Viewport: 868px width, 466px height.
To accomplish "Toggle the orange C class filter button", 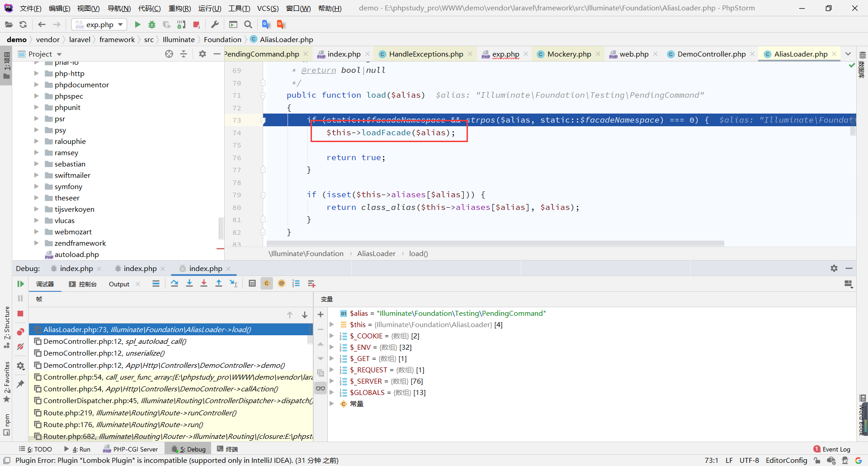I will click(267, 284).
